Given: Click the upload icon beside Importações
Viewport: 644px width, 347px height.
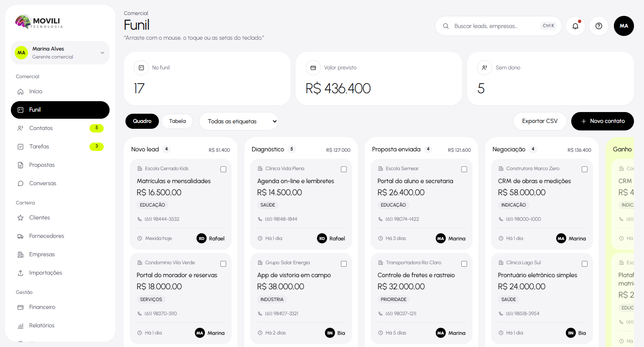Looking at the screenshot, I should pyautogui.click(x=20, y=273).
